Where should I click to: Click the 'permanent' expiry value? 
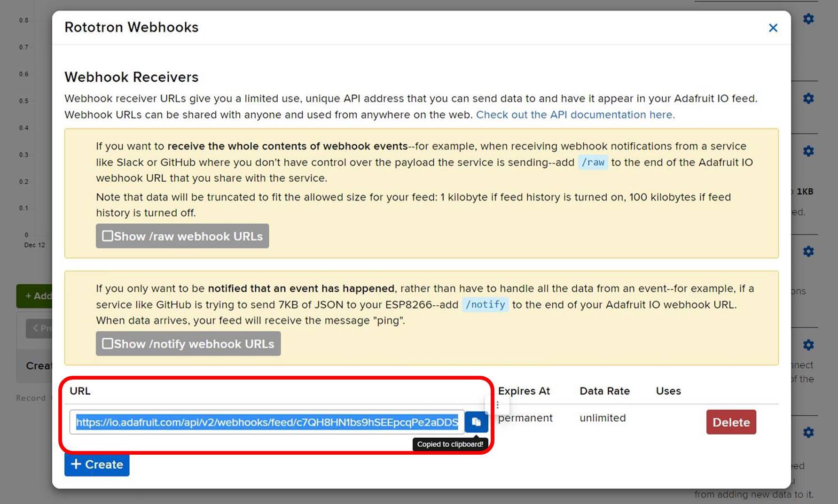(525, 418)
